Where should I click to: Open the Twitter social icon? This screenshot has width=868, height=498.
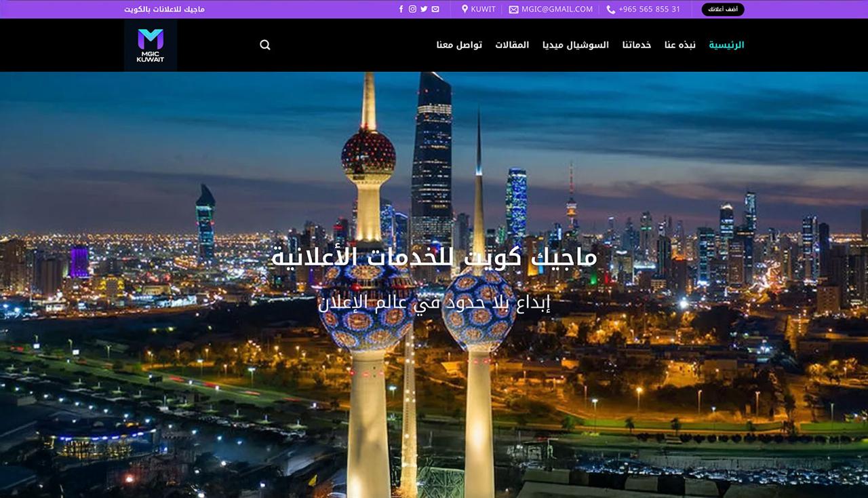pyautogui.click(x=423, y=9)
